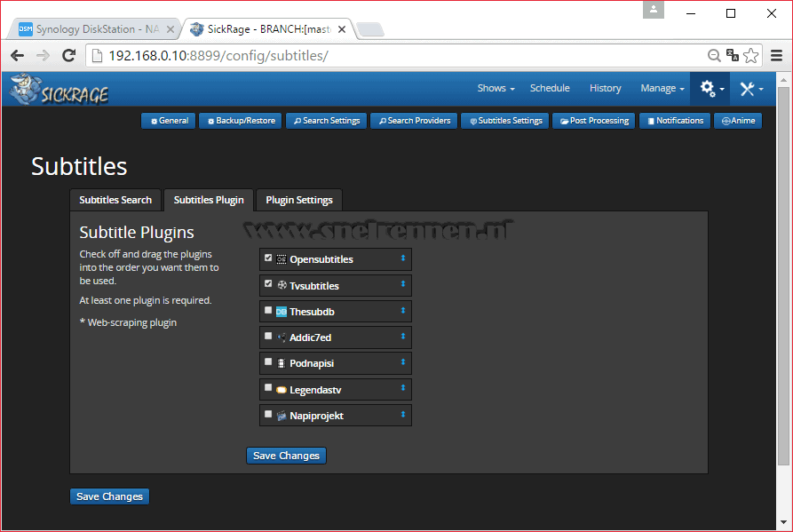
Task: Uncheck the Tvsubtitles plugin checkbox
Action: 268,283
